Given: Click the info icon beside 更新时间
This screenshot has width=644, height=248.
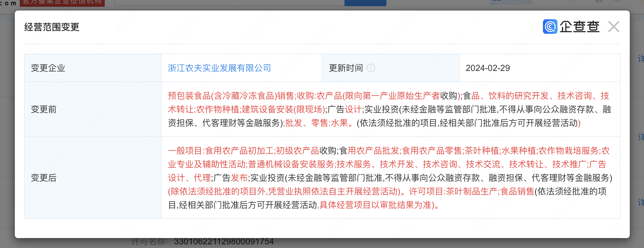Looking at the screenshot, I should point(371,68).
